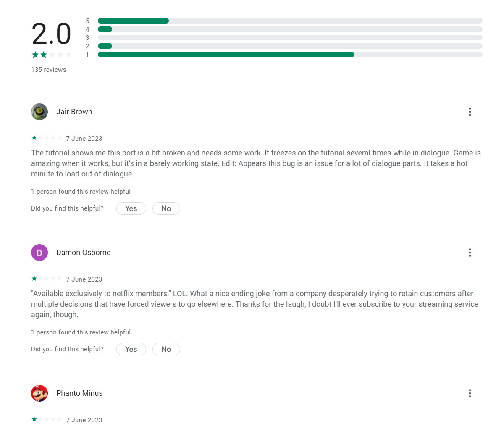Open the options menu for Damon Osborne's review
This screenshot has width=504, height=429.
click(470, 253)
